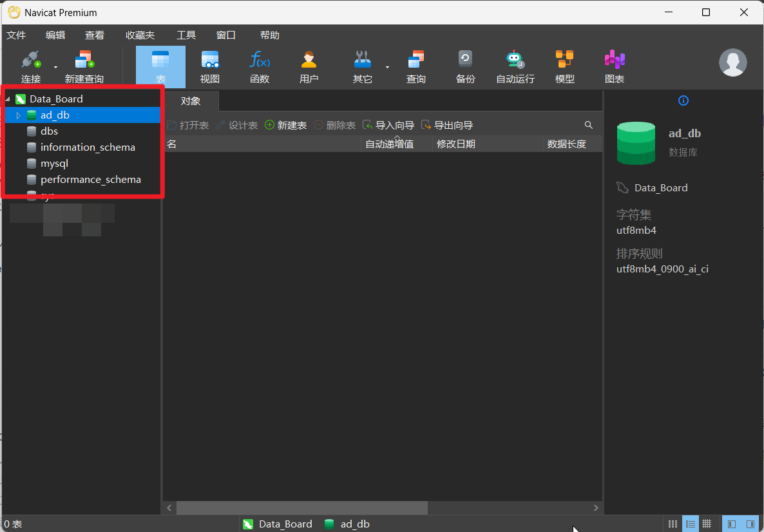Viewport: 764px width, 532px height.
Task: Collapse the Data_Board connection tree node
Action: pyautogui.click(x=7, y=99)
